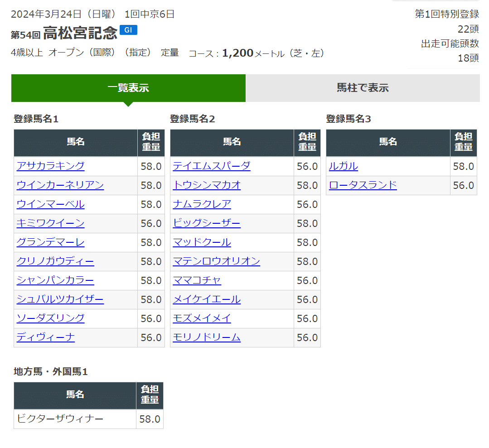The height and width of the screenshot is (448, 489).
Task: Open the マテンロウオリオン horse link
Action: (217, 261)
